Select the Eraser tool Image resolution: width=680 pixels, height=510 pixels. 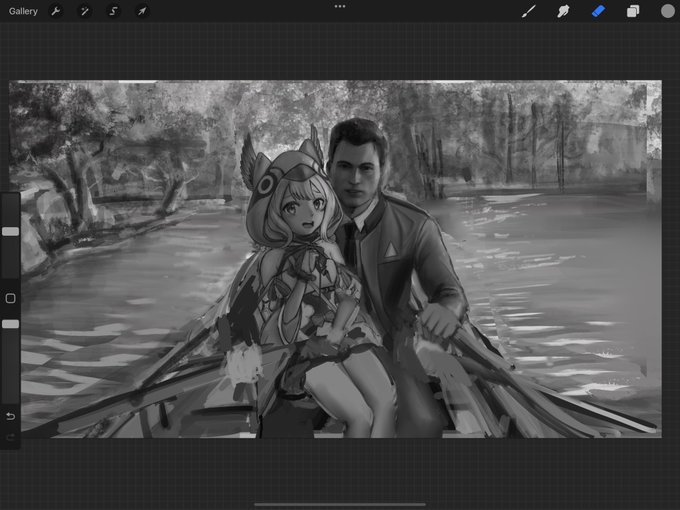click(598, 11)
